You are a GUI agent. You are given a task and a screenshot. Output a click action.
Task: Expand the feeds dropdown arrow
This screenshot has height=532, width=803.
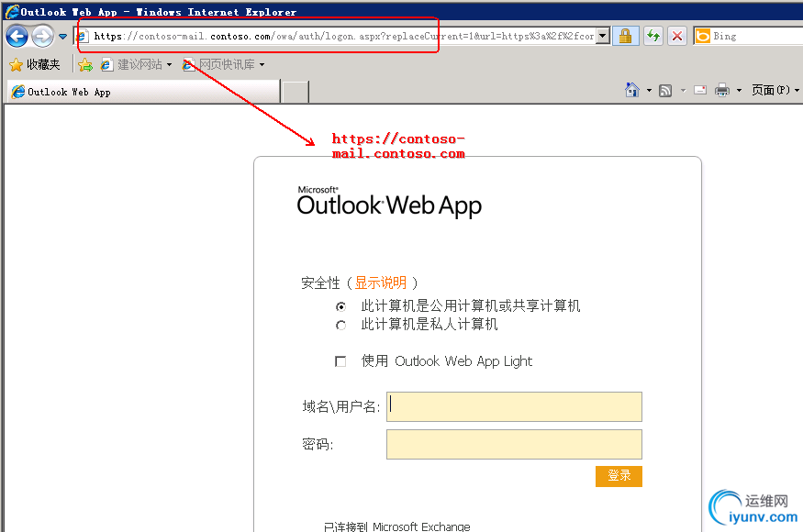pos(683,91)
